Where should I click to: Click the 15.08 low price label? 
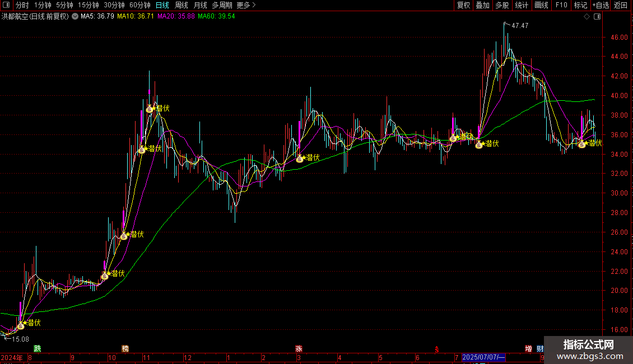(x=20, y=339)
